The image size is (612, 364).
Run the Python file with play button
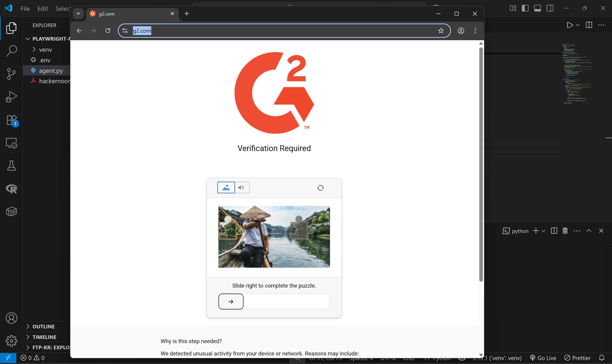569,25
